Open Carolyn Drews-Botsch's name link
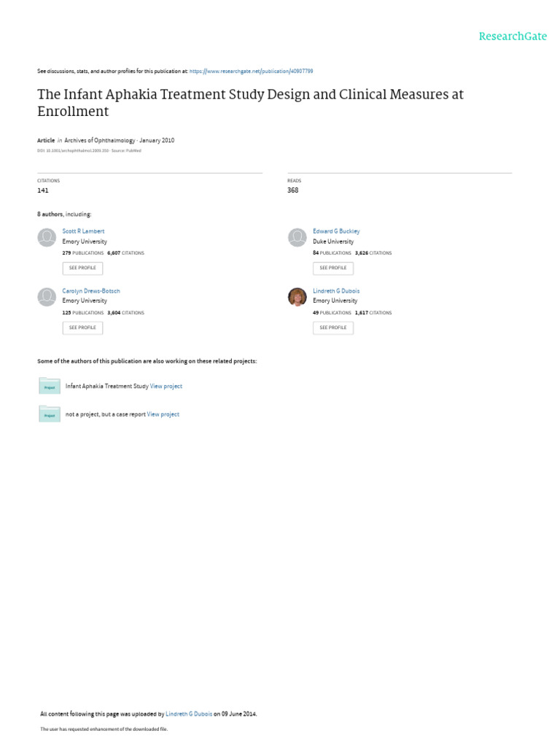 [91, 291]
